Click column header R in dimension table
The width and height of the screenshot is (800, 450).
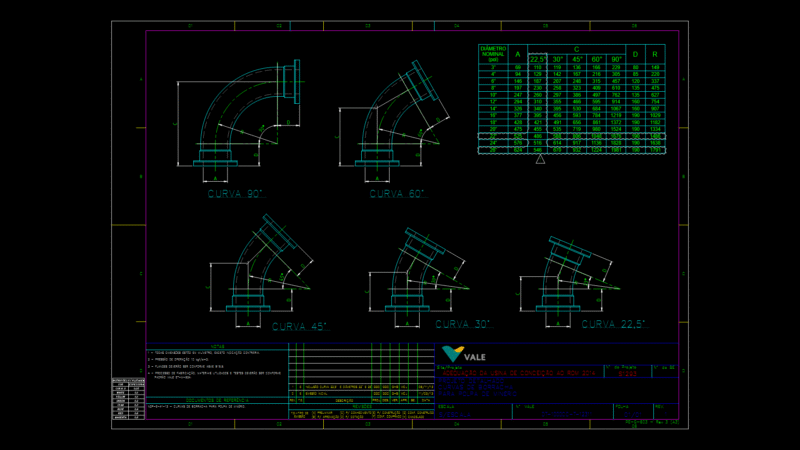[655, 54]
